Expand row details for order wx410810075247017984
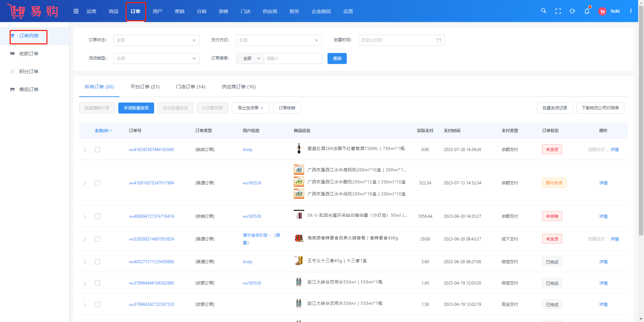The image size is (644, 322). coord(85,183)
